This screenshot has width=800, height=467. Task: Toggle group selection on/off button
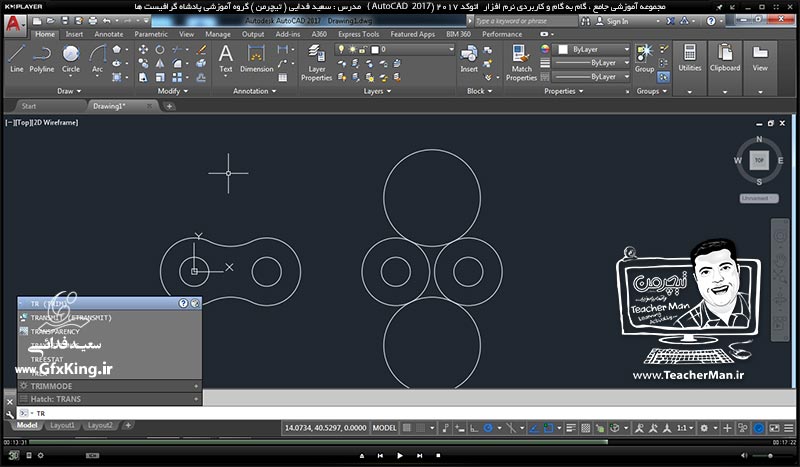(663, 78)
